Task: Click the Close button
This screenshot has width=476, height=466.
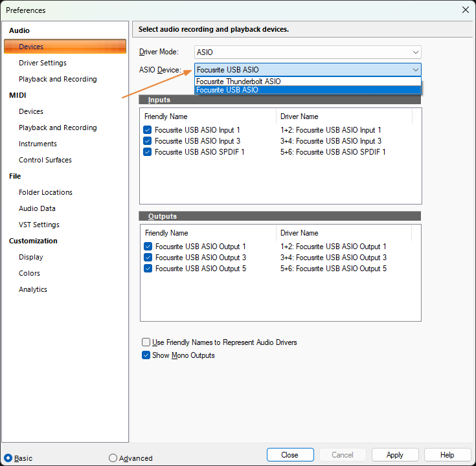Action: pyautogui.click(x=290, y=455)
